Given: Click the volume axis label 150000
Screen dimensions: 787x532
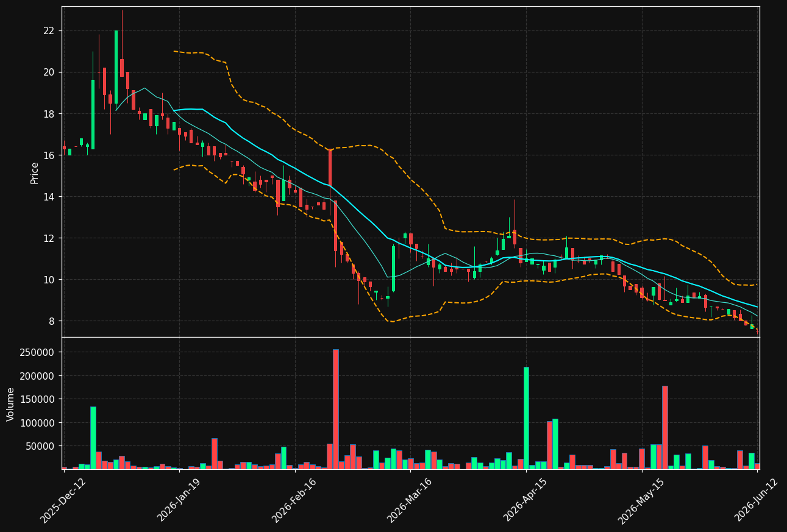Looking at the screenshot, I should pos(37,399).
